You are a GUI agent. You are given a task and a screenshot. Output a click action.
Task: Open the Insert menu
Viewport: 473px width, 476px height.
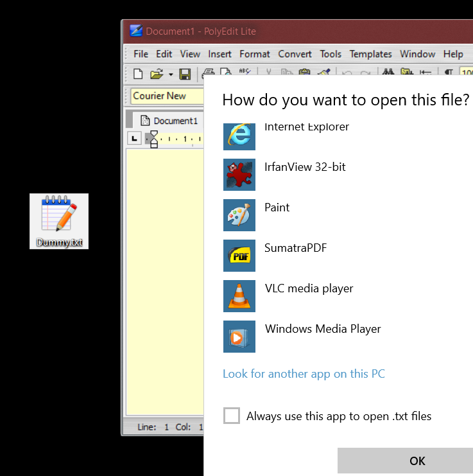click(220, 54)
